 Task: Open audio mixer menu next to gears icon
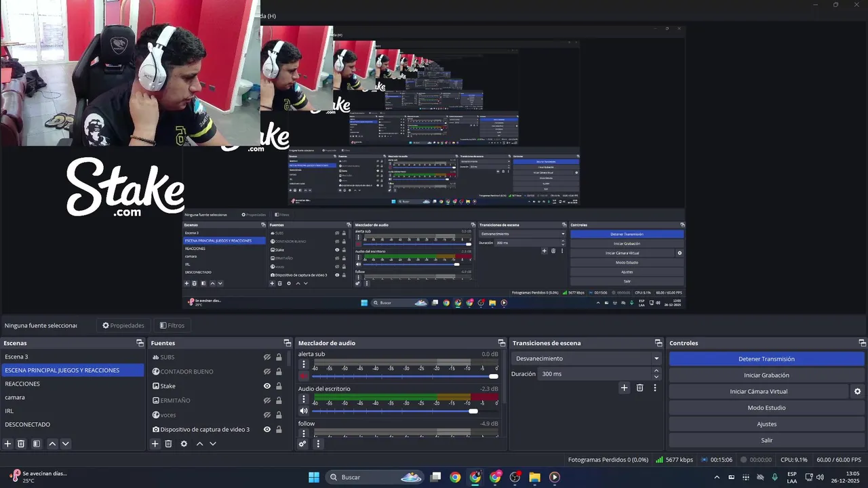pyautogui.click(x=318, y=444)
